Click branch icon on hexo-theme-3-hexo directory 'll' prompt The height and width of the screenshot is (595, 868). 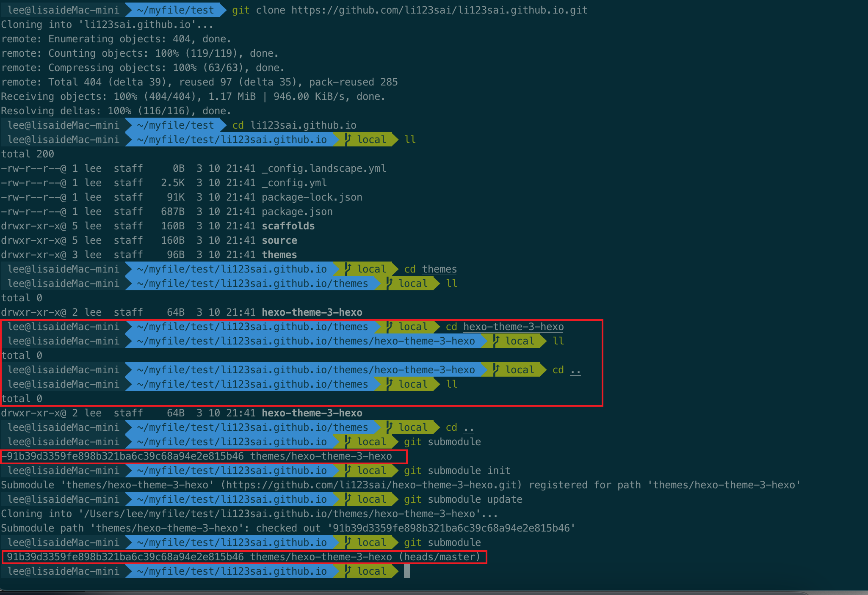click(x=496, y=341)
